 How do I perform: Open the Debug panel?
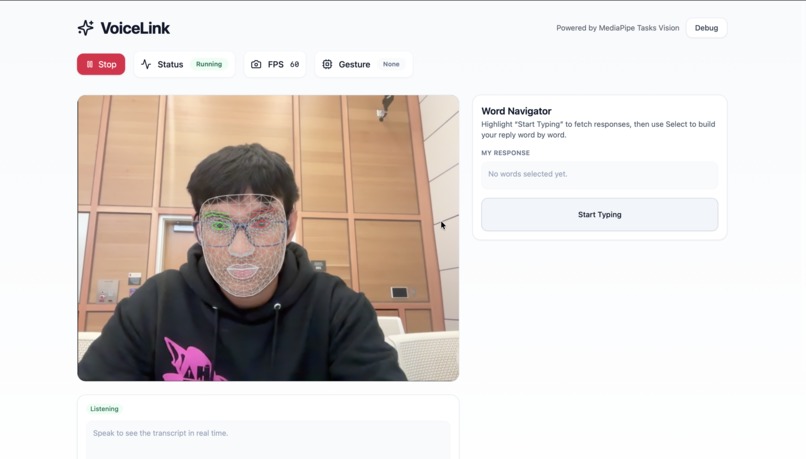(706, 28)
